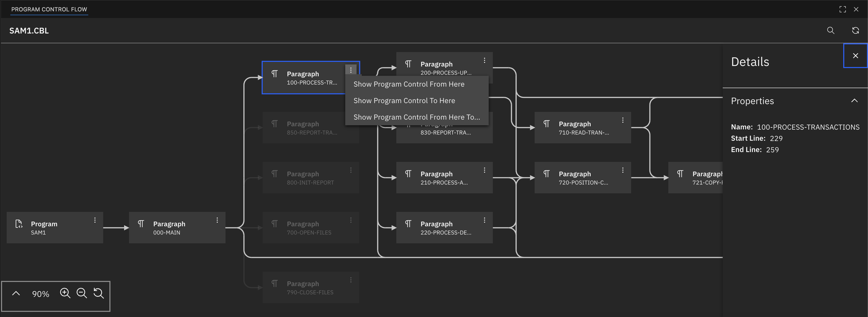
Task: Choose Show Program Control To Here option
Action: pyautogui.click(x=404, y=100)
